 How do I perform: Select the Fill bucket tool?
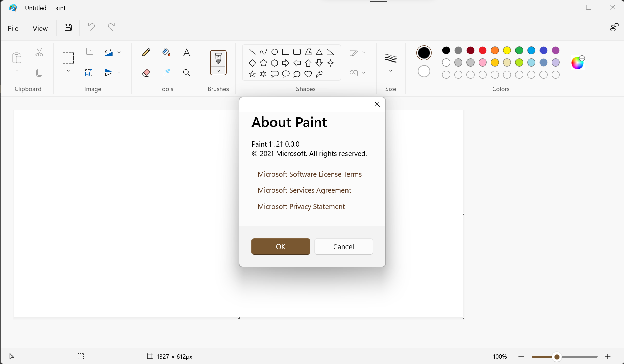(166, 52)
